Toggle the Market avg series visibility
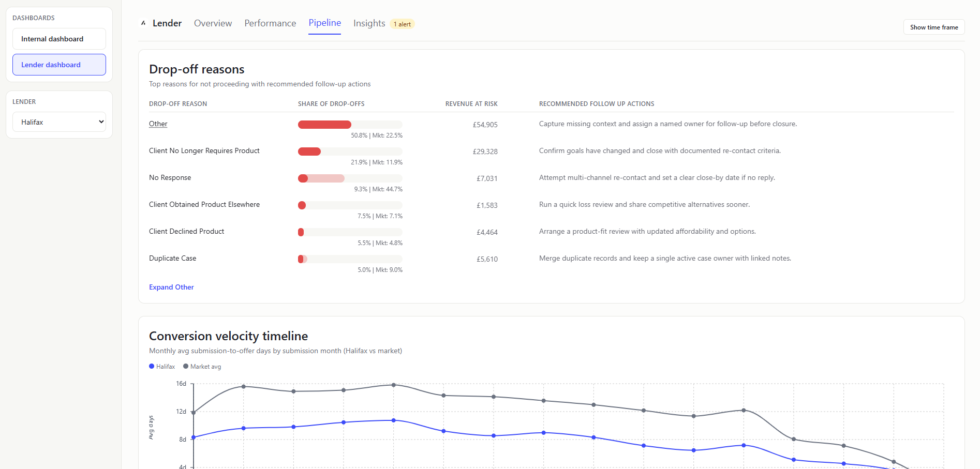980x469 pixels. point(202,366)
